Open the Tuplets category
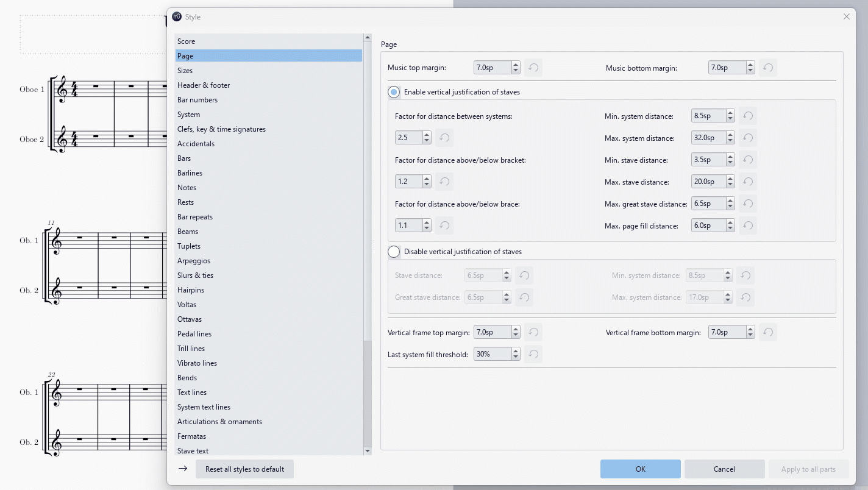Screen dimensions: 868x490 (268, 246)
